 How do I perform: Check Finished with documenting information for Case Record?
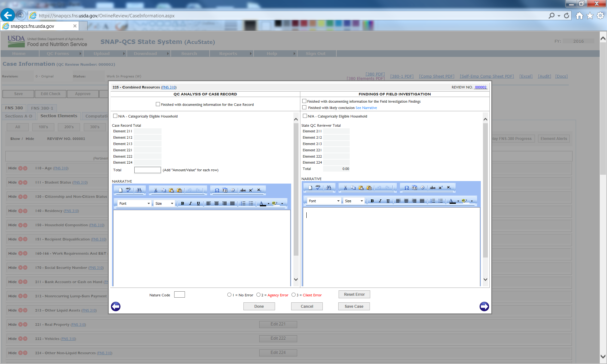(158, 104)
